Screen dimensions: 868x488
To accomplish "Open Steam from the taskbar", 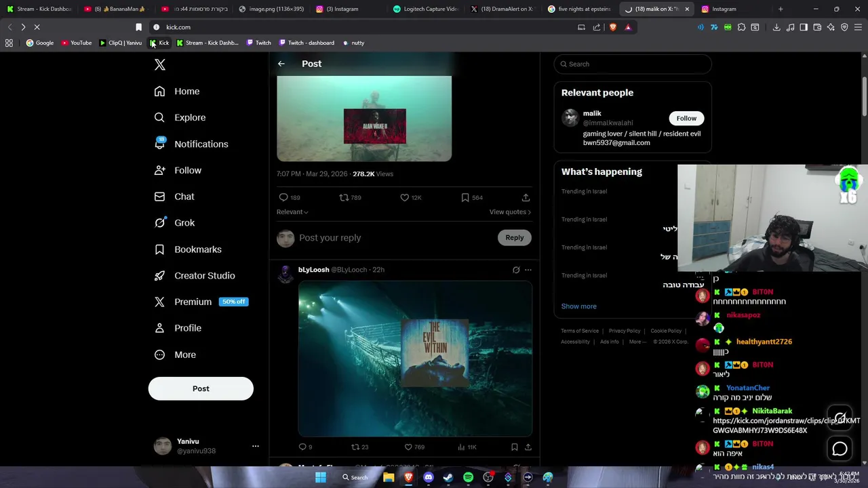I will 448,477.
